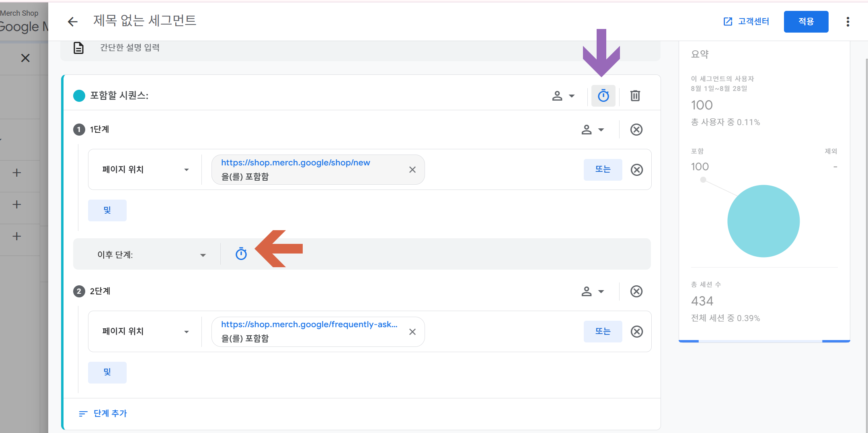The width and height of the screenshot is (868, 433).
Task: Go back using the arrow beside segment title
Action: [72, 21]
